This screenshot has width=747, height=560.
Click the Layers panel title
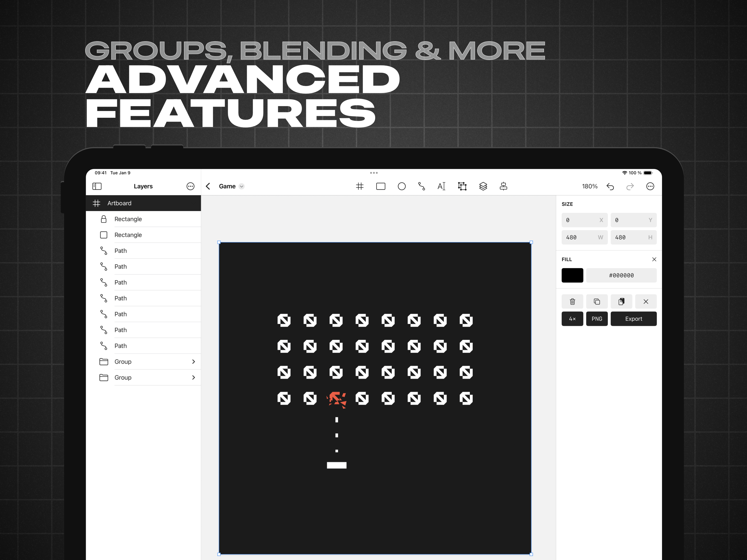[x=143, y=186]
